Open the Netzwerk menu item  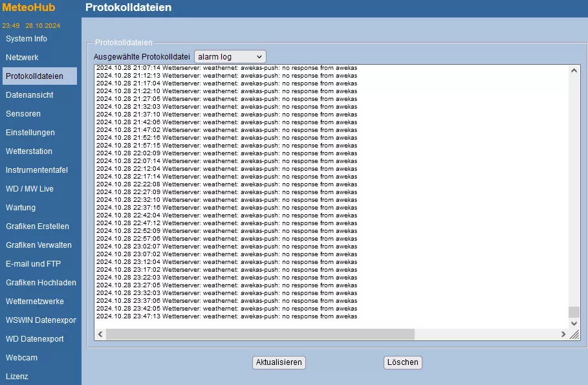coord(22,58)
